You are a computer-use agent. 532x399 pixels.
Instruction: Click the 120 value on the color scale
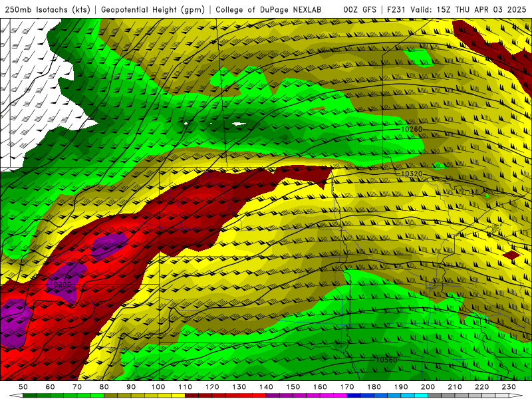(x=212, y=387)
